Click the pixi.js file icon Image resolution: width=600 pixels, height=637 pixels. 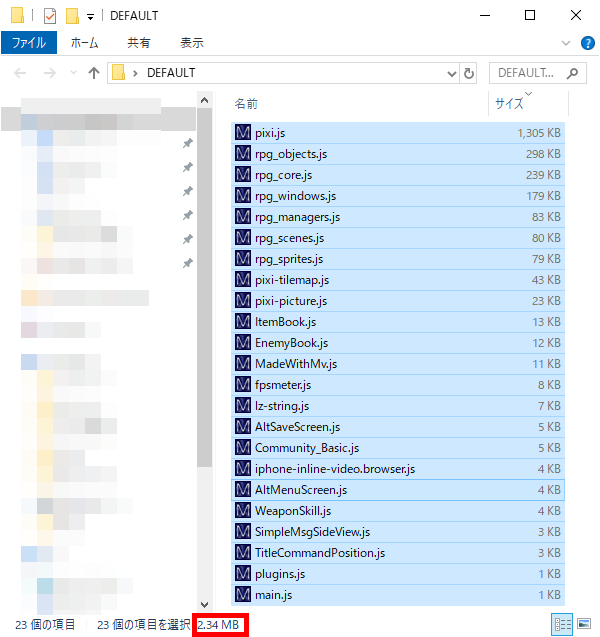click(243, 132)
